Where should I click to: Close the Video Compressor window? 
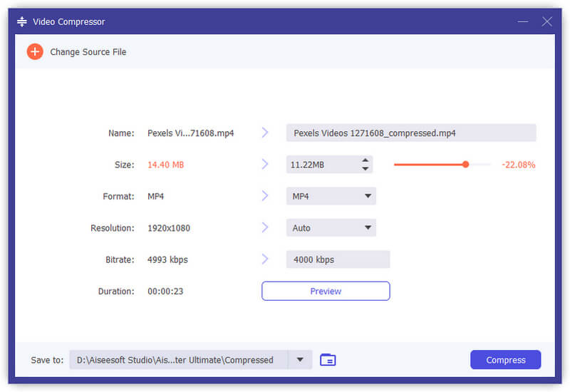click(546, 22)
